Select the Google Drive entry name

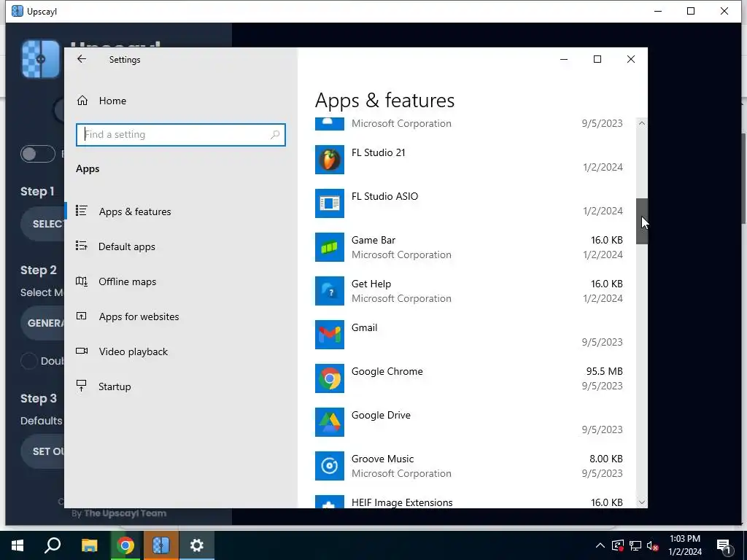(381, 415)
